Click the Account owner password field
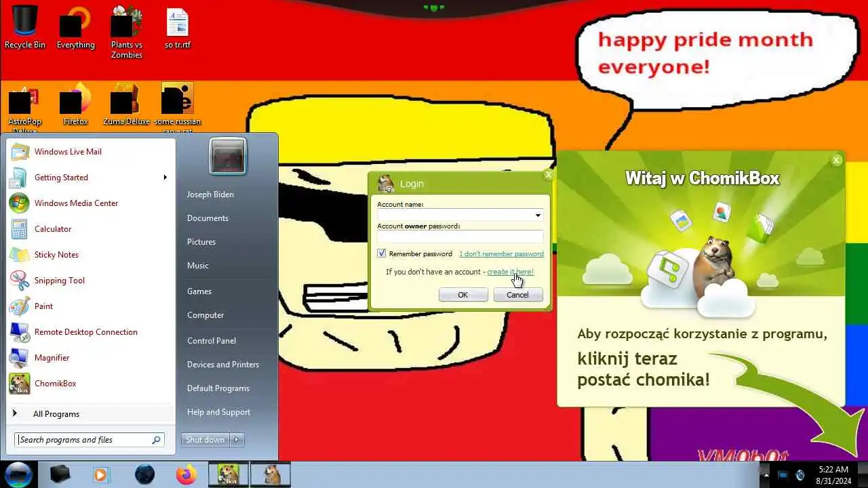Viewport: 868px width, 488px height. tap(460, 237)
